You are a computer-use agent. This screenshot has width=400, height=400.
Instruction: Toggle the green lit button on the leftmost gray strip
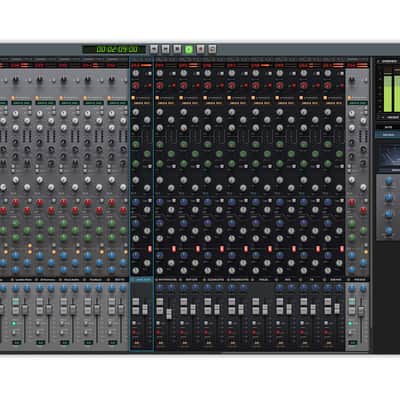14,323
